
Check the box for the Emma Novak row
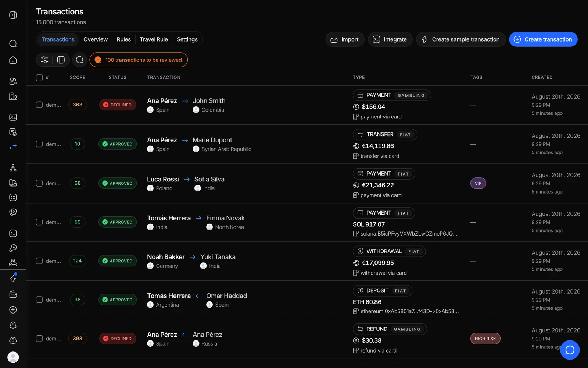(x=39, y=222)
